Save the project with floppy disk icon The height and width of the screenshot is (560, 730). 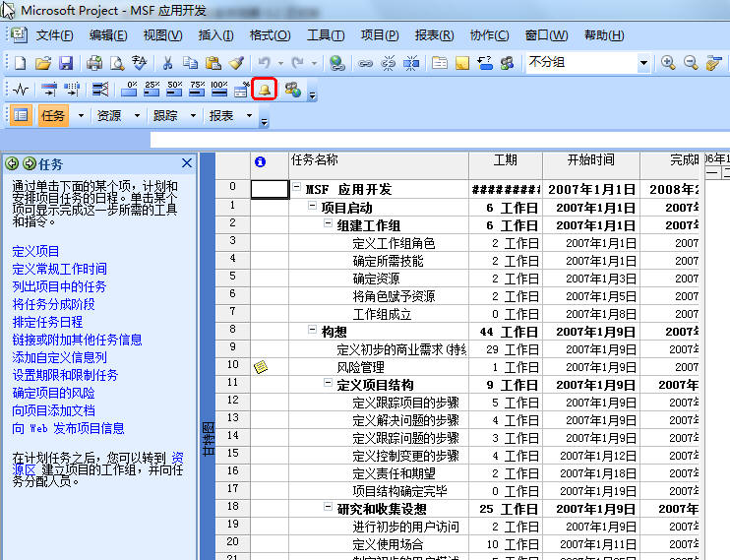tap(66, 63)
